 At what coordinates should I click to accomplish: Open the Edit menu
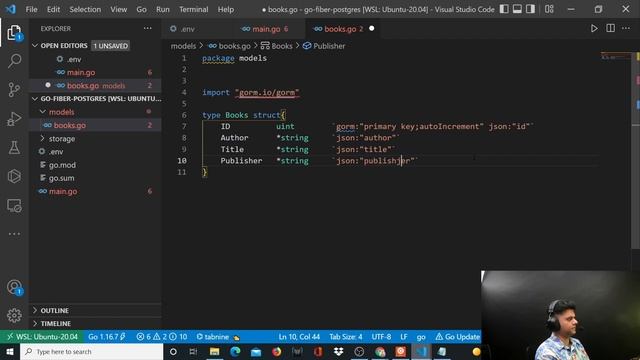pyautogui.click(x=53, y=9)
